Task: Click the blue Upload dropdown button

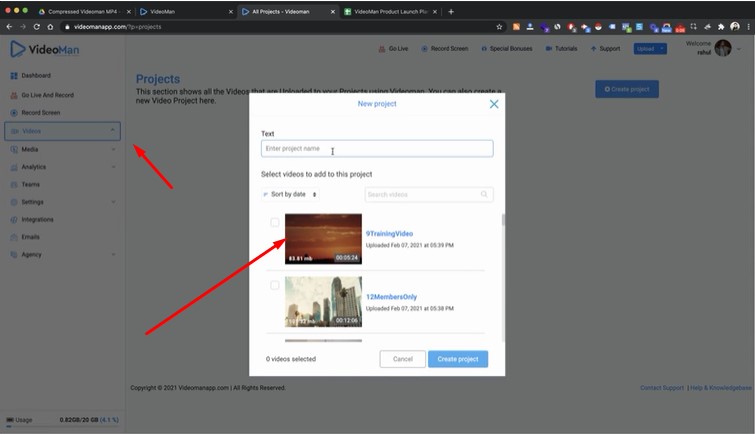Action: (650, 49)
